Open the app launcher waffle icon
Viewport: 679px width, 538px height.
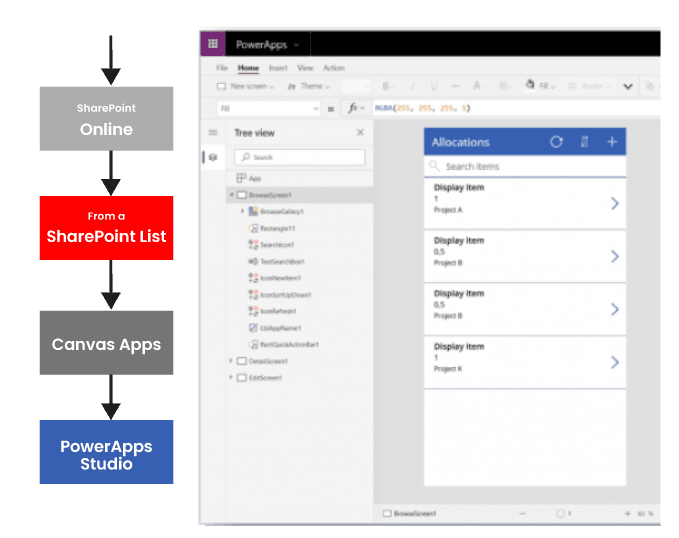tap(211, 44)
